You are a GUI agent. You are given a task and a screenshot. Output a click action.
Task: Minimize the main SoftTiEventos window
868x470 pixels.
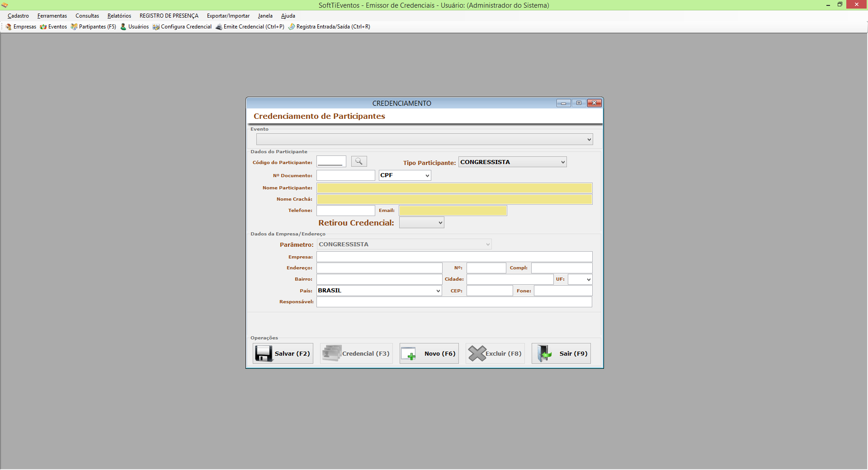(828, 5)
